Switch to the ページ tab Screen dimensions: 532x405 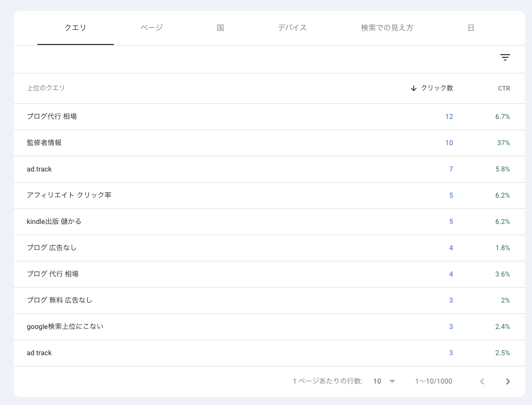click(151, 28)
